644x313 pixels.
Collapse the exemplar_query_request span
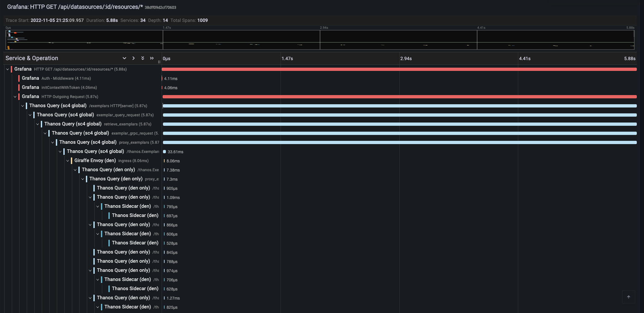[30, 115]
